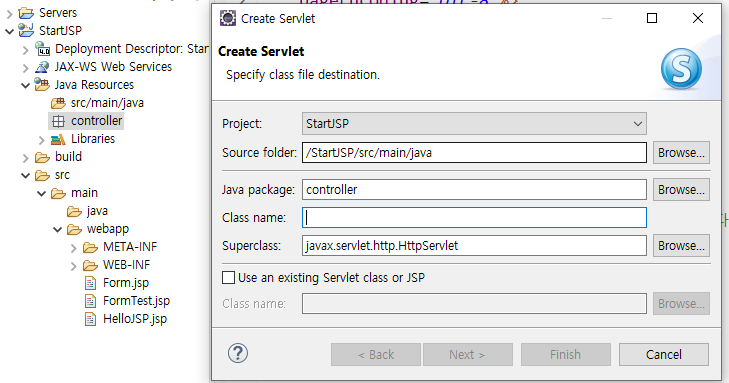Viewport: 729px width, 383px height.
Task: Expand the META-INF folder node
Action: pos(73,248)
